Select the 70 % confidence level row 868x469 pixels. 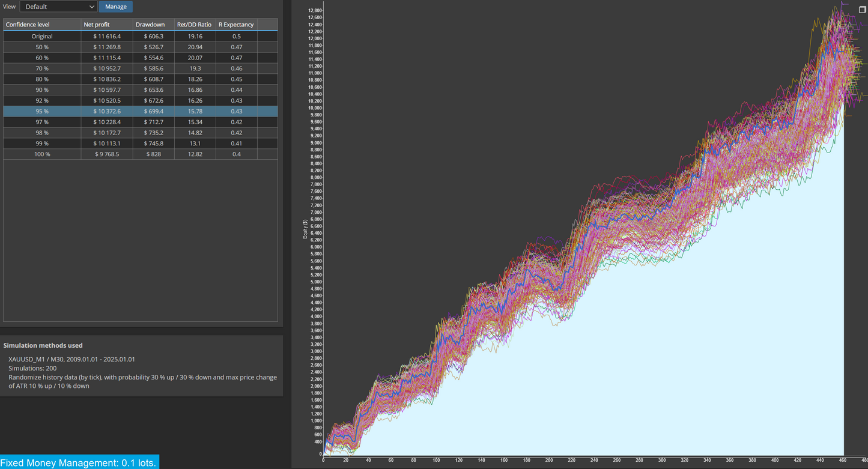(141, 68)
